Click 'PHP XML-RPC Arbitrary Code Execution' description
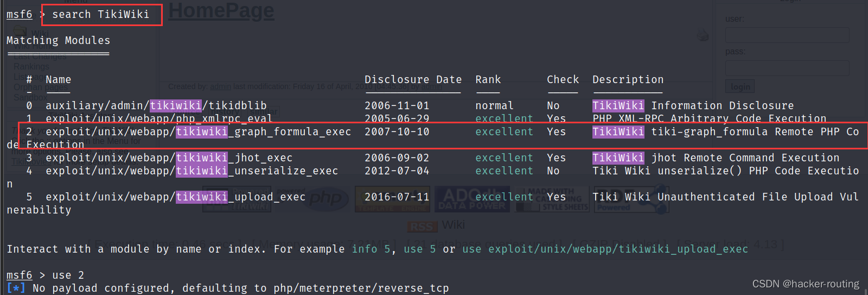The height and width of the screenshot is (295, 868). pos(709,118)
